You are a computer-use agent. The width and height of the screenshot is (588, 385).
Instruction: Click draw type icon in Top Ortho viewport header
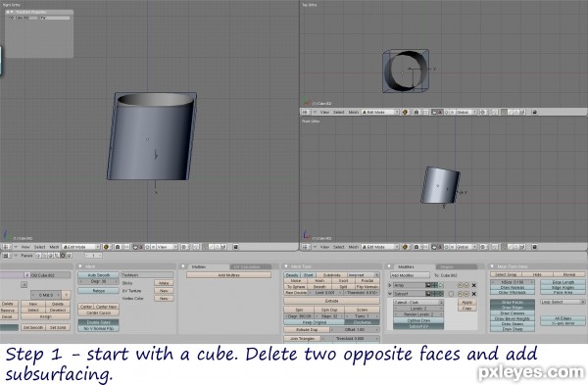405,112
